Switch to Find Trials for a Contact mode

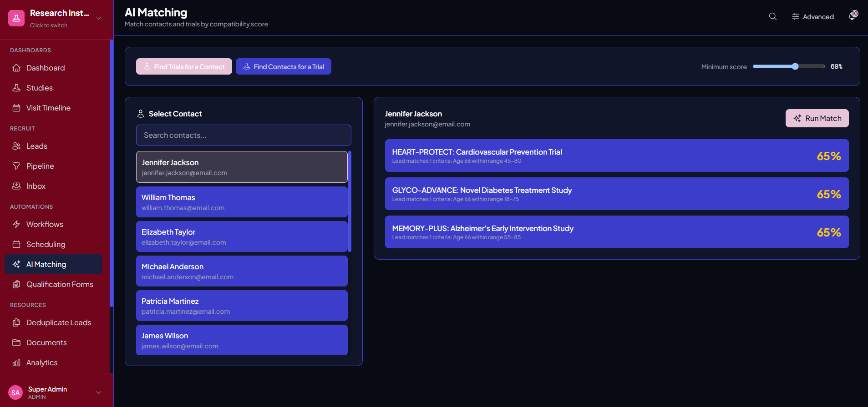point(184,66)
